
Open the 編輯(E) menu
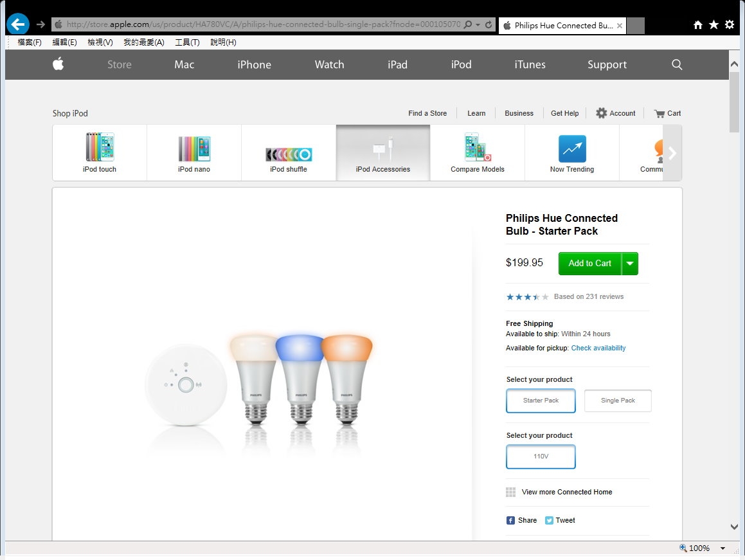pyautogui.click(x=65, y=42)
